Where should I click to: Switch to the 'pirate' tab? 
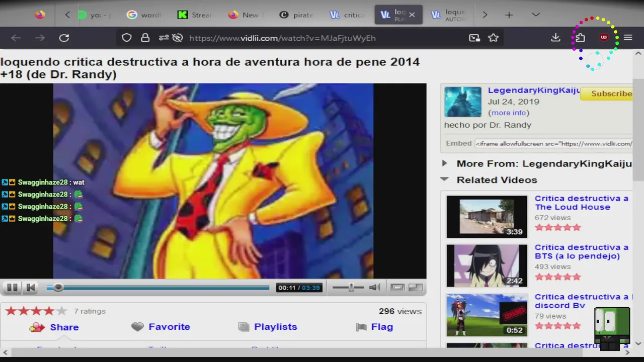pos(297,15)
